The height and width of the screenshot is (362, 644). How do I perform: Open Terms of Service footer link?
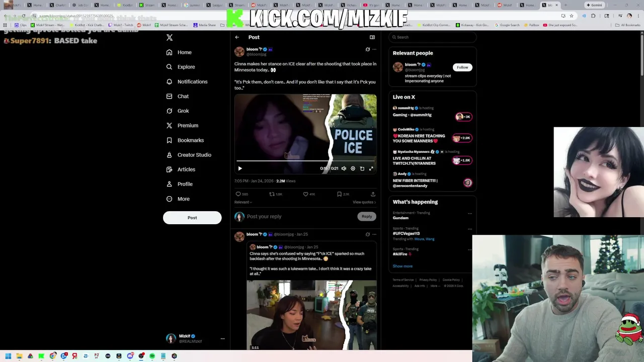403,280
